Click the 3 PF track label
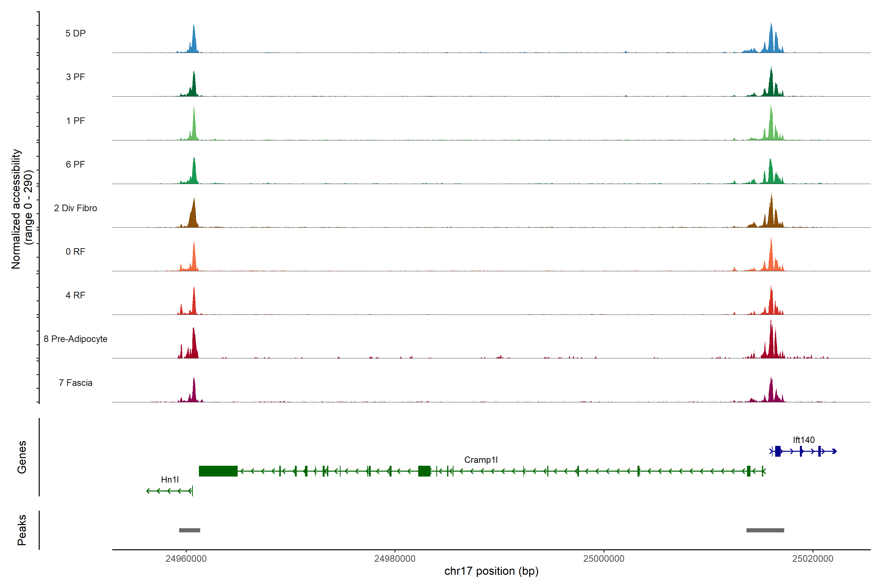 click(75, 77)
